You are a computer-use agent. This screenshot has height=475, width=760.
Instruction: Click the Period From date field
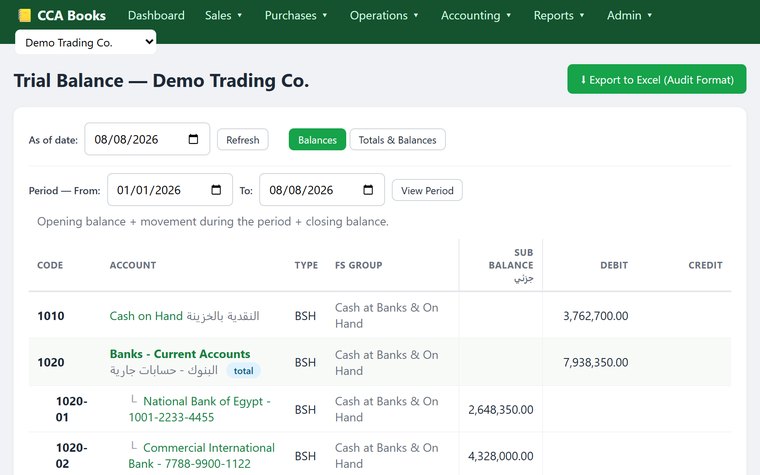pos(170,190)
